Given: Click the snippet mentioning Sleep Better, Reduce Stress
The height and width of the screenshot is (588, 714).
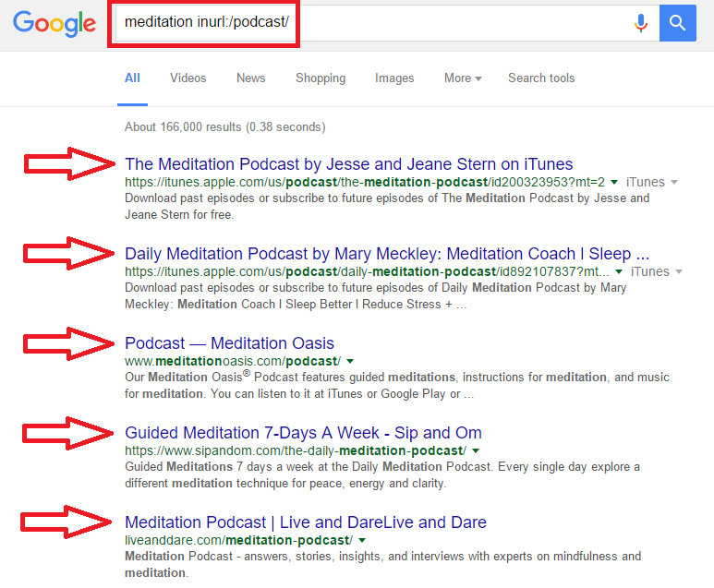Looking at the screenshot, I should coord(376,295).
